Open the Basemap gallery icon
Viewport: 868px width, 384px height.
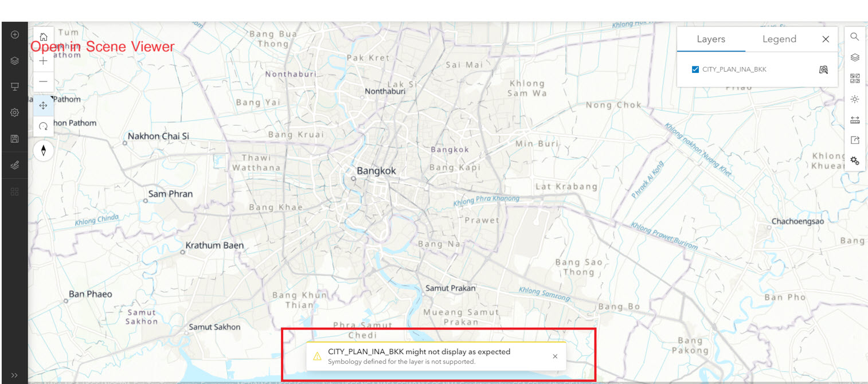854,77
